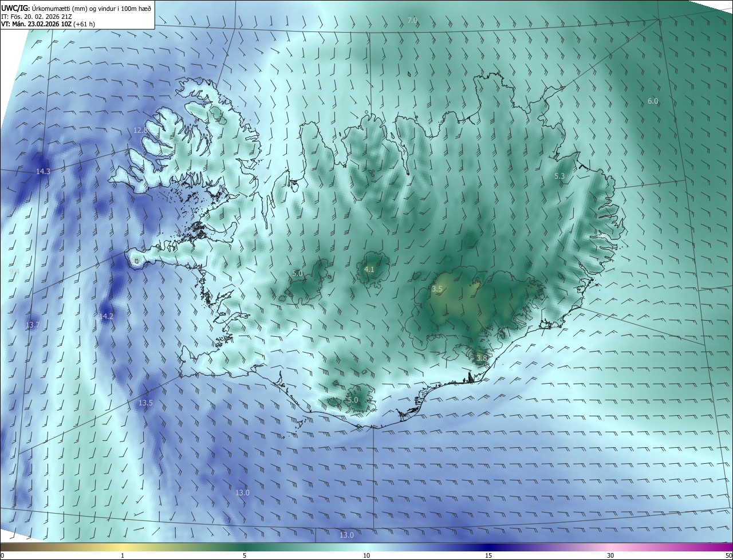Screen dimensions: 733x560
Task: Click the '50' tick on the color scale
Action: tap(728, 555)
